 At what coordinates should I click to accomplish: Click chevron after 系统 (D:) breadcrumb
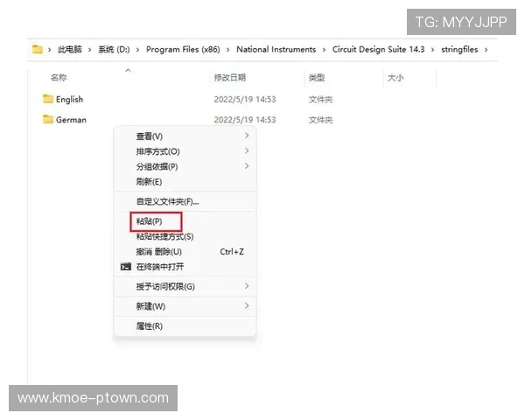(x=137, y=50)
